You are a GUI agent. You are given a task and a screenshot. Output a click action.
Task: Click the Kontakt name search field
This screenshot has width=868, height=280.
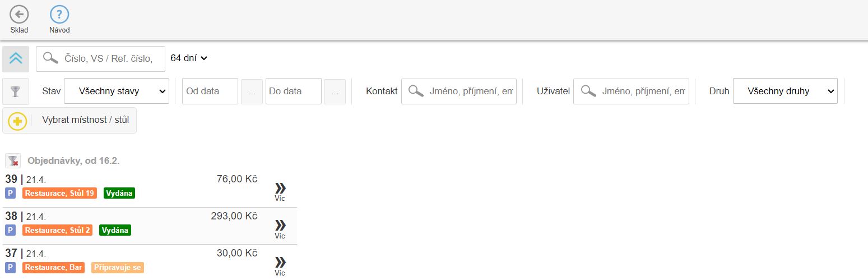(466, 91)
